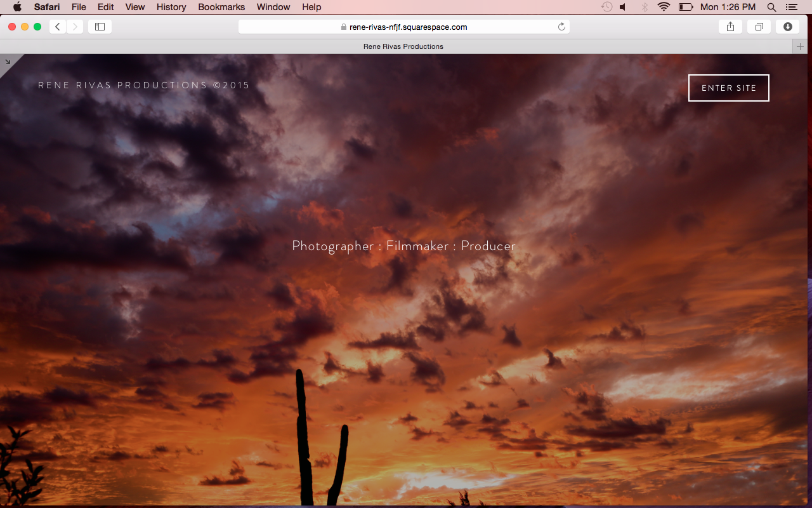Open the Window menu
812x508 pixels.
click(x=273, y=7)
